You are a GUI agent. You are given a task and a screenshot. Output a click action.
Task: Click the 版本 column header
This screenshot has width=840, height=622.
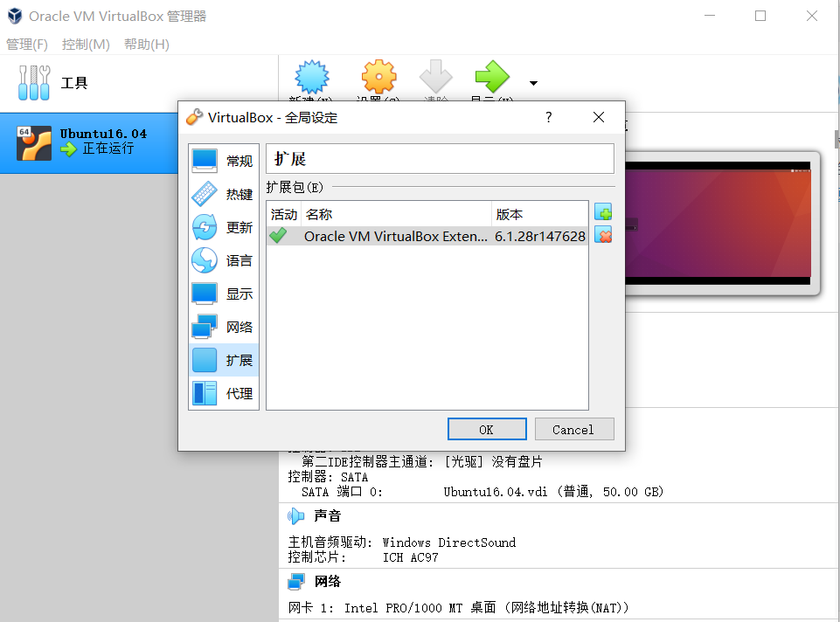[539, 215]
